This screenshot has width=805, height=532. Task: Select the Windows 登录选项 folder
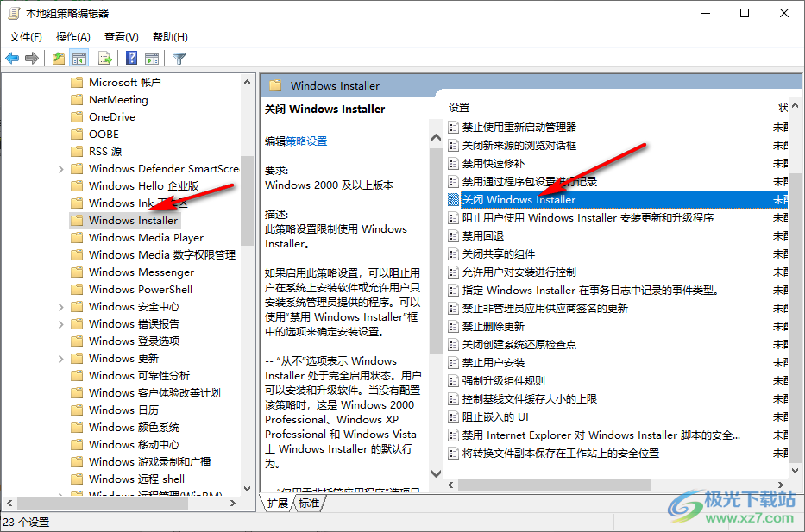[134, 341]
